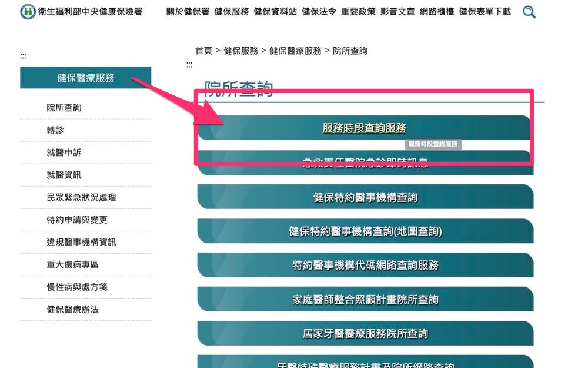Open 網路櫃檯 menu
The width and height of the screenshot is (588, 368).
(x=437, y=12)
